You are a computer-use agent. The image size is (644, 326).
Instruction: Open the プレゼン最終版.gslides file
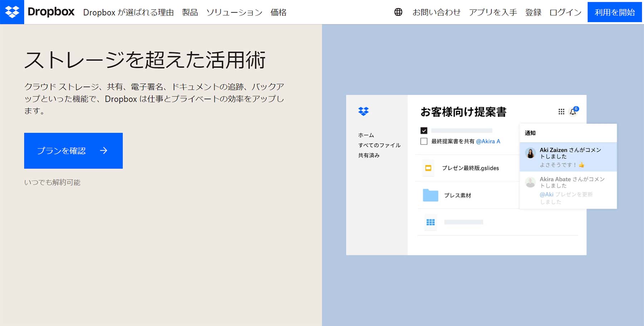coord(470,168)
